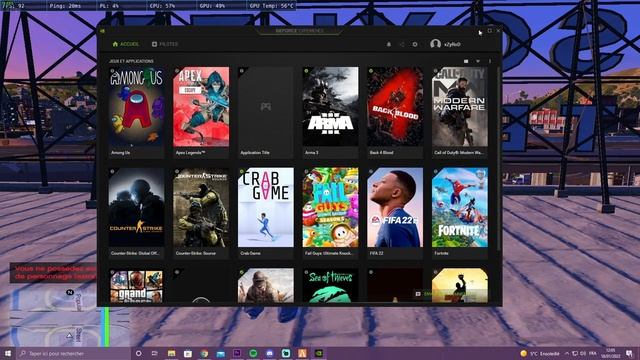The width and height of the screenshot is (640, 360).
Task: Open Adobe Premiere Pro from taskbar
Action: pos(237,353)
